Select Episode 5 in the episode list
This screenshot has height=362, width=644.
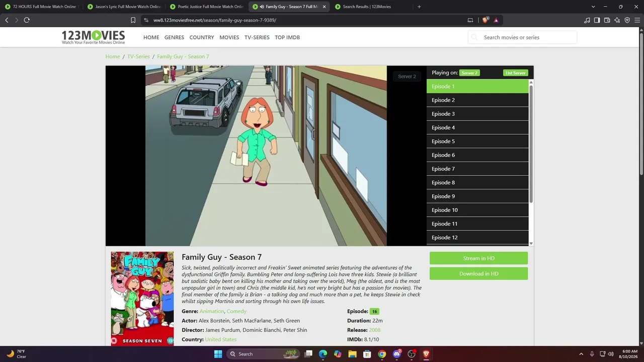[477, 141]
